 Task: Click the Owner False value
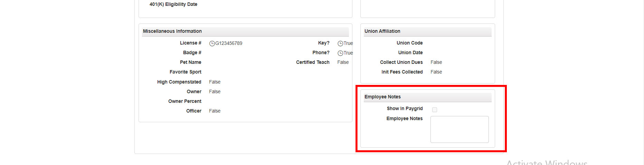[x=215, y=91]
